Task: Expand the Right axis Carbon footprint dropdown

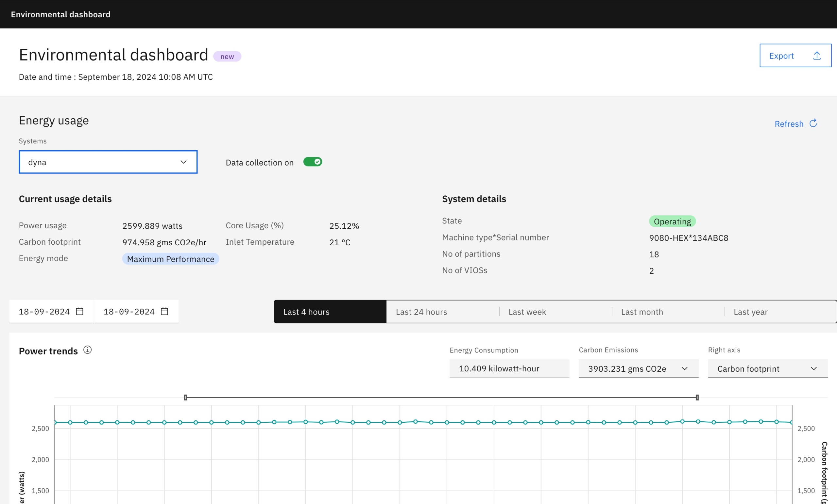Action: click(768, 368)
